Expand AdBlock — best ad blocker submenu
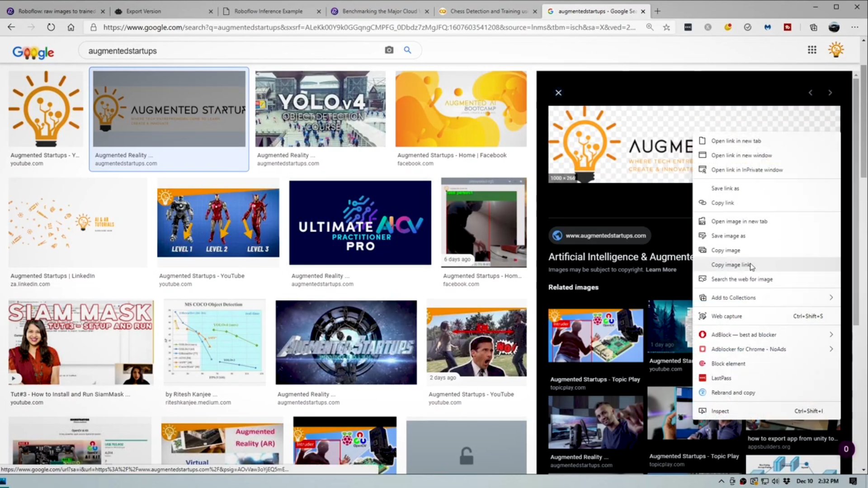Viewport: 868px width, 488px height. point(831,334)
